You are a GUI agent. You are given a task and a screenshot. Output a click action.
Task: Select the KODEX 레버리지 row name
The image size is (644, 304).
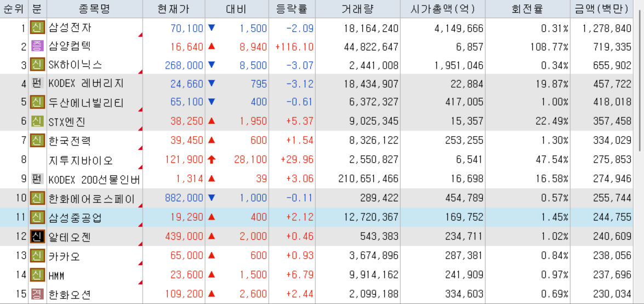coord(86,84)
